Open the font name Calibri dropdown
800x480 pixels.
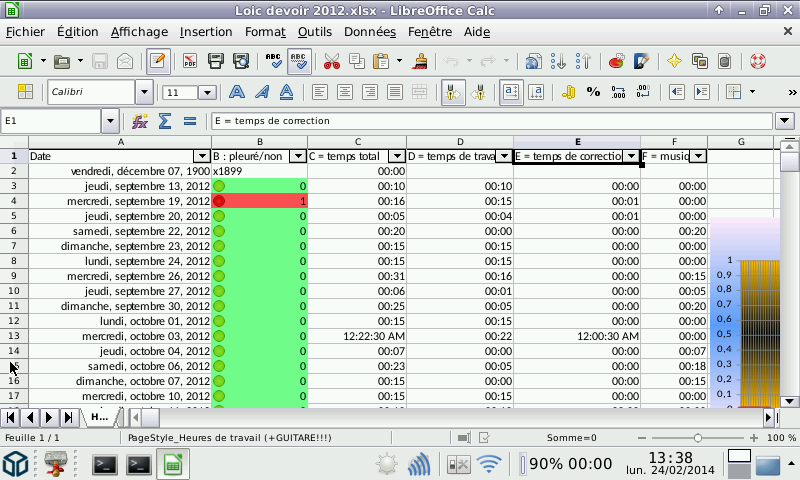(x=144, y=92)
